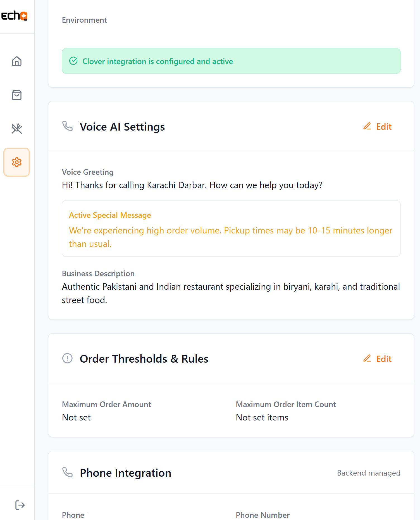Click the Voice Greeting text
This screenshot has width=420, height=520.
pos(192,185)
